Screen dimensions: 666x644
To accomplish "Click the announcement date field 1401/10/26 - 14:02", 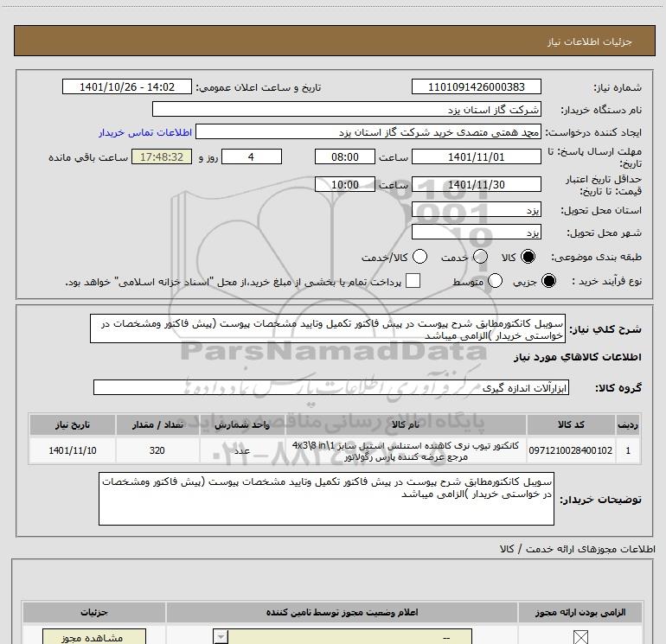I will pos(127,86).
